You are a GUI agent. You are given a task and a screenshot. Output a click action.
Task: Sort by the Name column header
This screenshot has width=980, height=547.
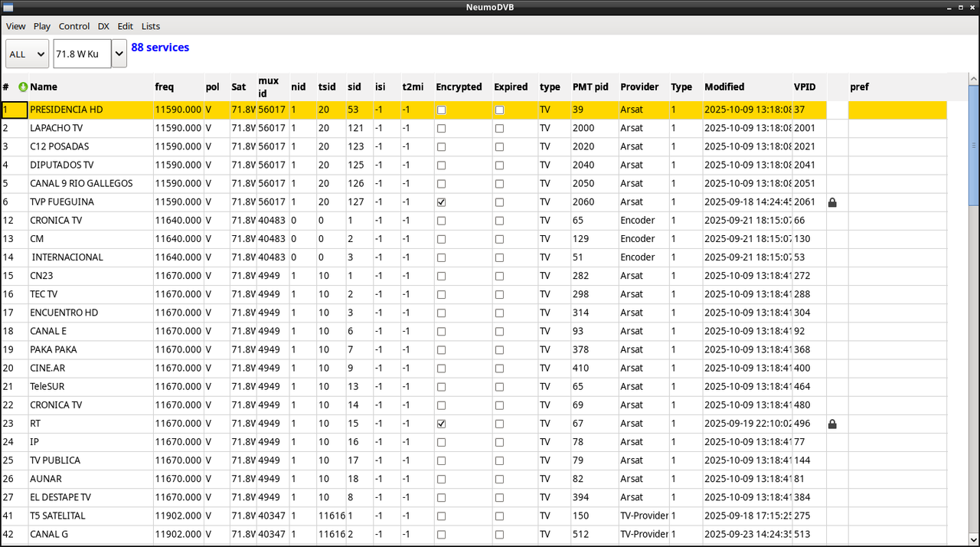(90, 87)
